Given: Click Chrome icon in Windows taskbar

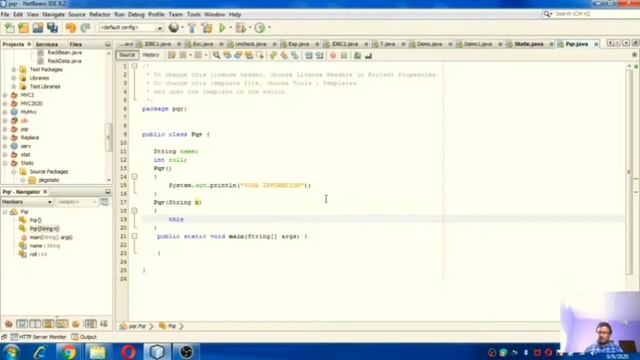Looking at the screenshot, I should [69, 352].
